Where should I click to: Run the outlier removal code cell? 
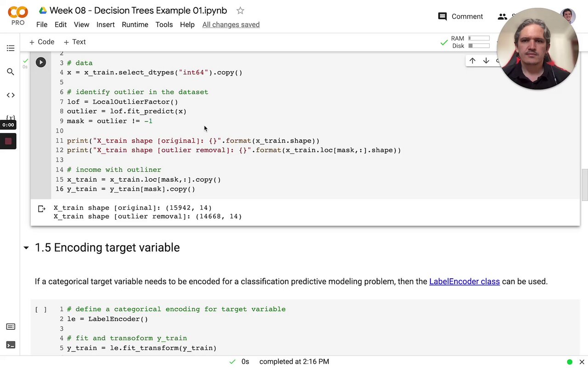point(41,63)
